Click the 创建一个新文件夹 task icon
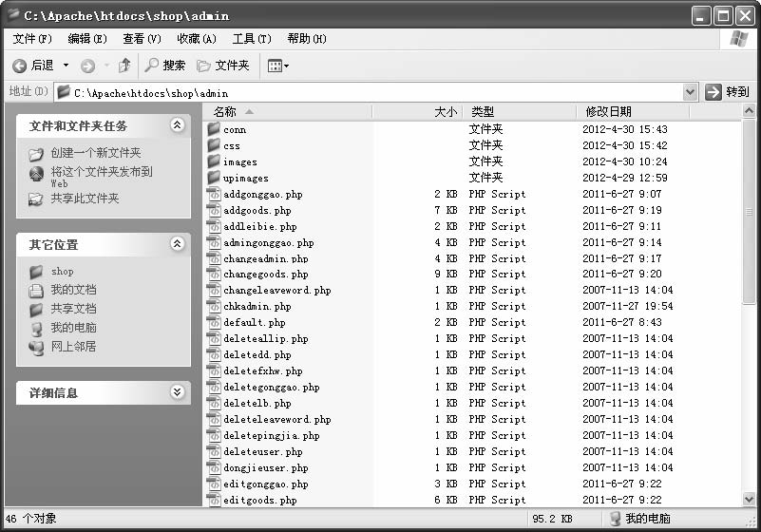The width and height of the screenshot is (761, 532). pyautogui.click(x=36, y=154)
